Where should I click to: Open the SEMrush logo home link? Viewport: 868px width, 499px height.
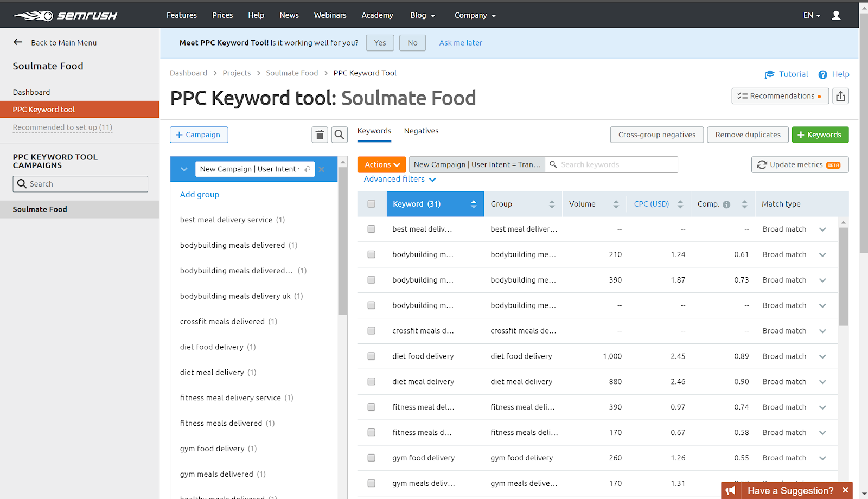coord(65,16)
